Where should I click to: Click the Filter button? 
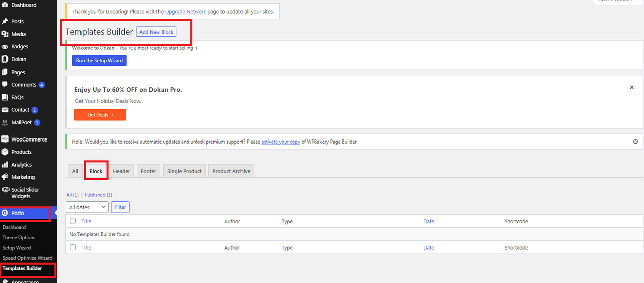click(120, 207)
